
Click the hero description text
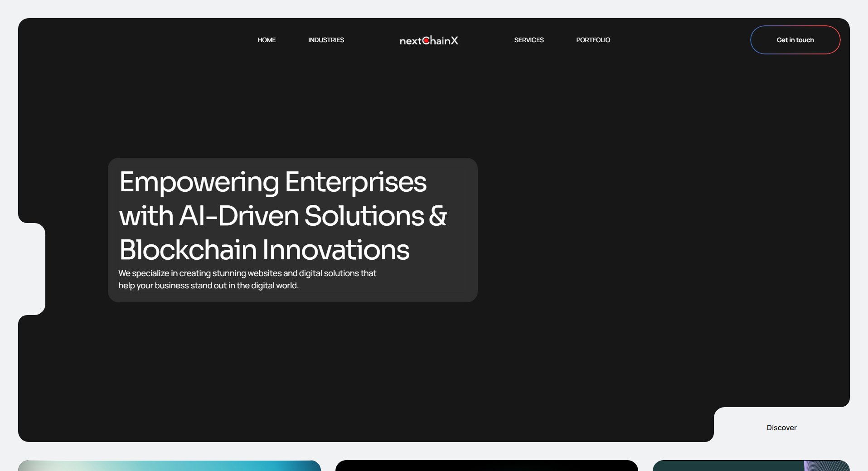247,279
